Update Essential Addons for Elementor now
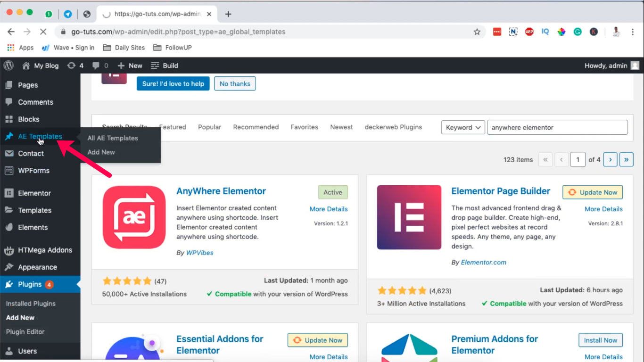This screenshot has width=644, height=362. click(x=318, y=340)
